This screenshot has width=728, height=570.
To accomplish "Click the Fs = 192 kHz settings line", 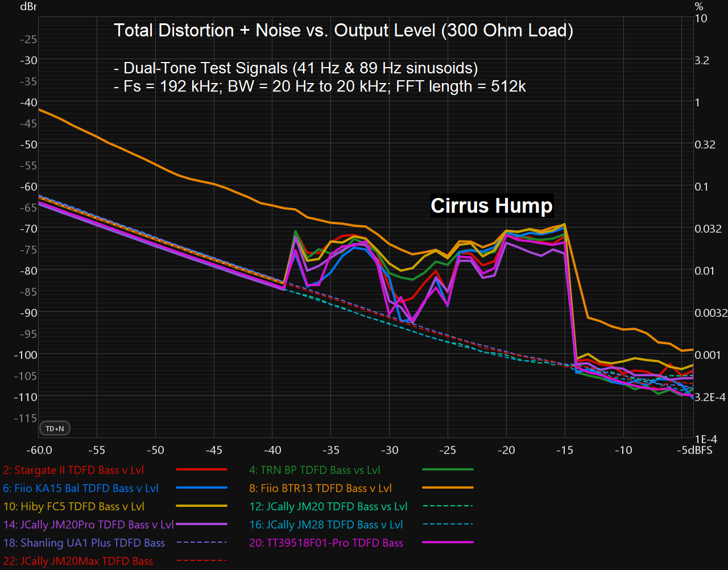I will click(320, 86).
